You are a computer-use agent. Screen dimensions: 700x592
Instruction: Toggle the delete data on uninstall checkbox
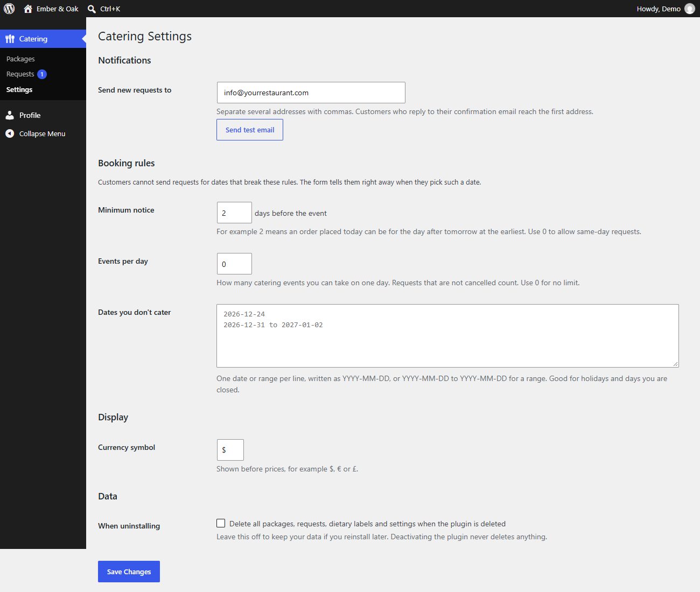pyautogui.click(x=221, y=523)
